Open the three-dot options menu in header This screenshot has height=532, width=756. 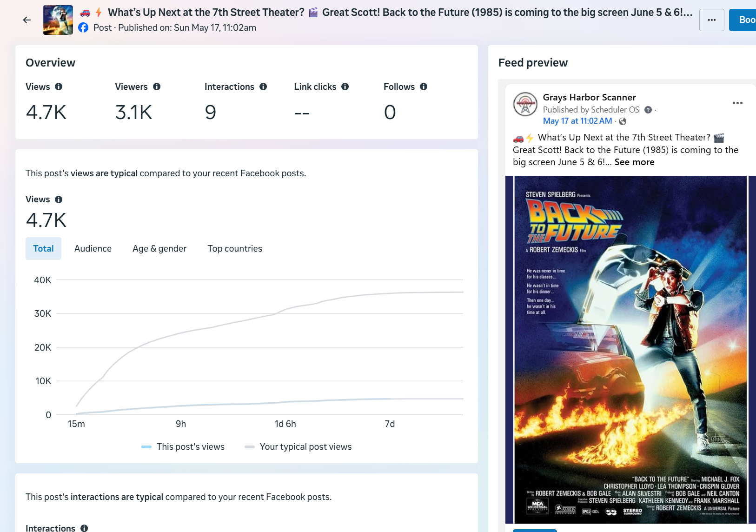tap(711, 20)
